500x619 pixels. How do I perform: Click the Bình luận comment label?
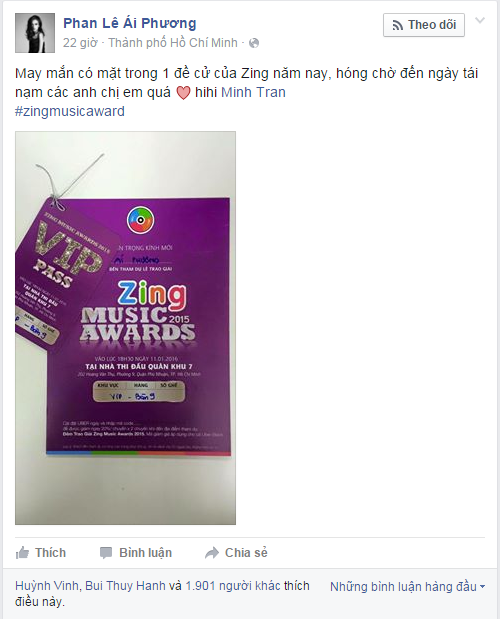[x=145, y=553]
